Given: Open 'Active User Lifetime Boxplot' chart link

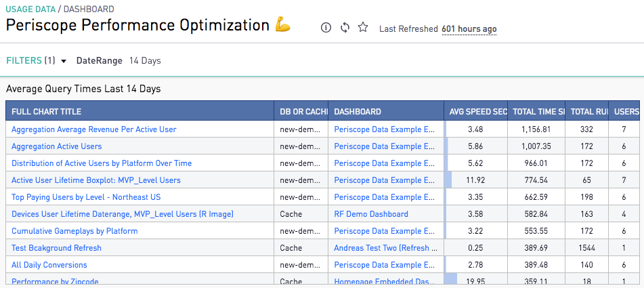Looking at the screenshot, I should pyautogui.click(x=96, y=180).
